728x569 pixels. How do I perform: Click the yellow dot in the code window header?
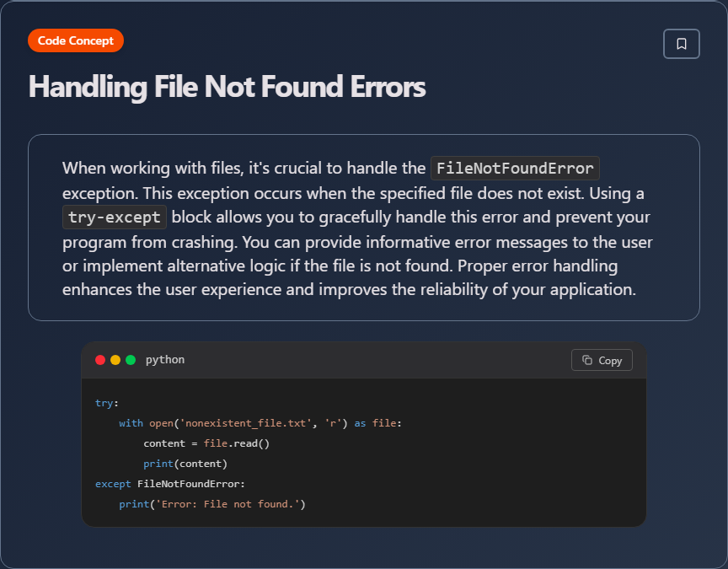pos(115,360)
